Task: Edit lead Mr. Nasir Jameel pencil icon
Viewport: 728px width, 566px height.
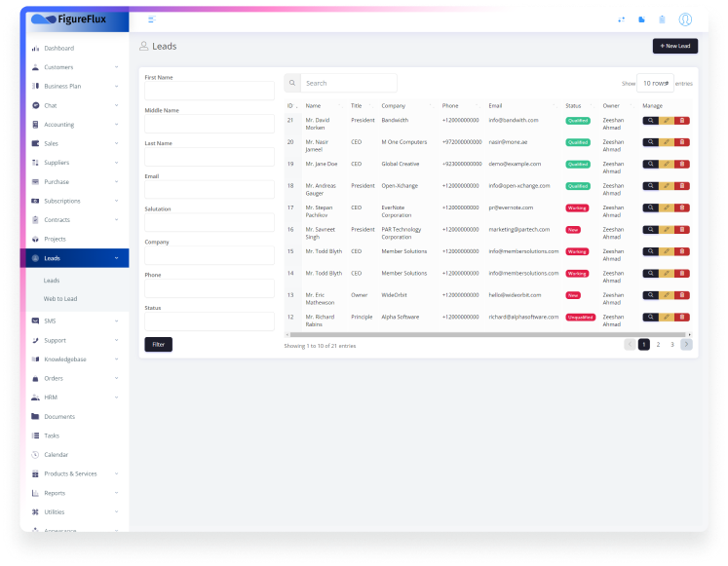Action: click(x=667, y=142)
